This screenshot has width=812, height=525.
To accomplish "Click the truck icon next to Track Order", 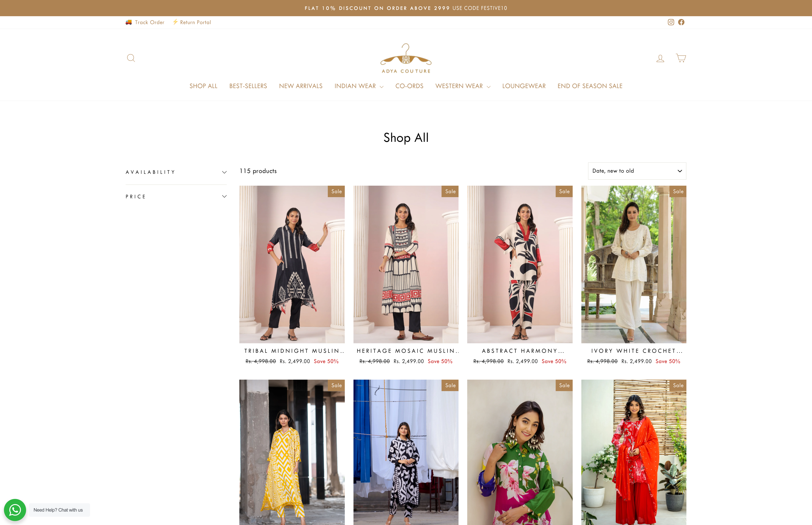I will (x=129, y=22).
